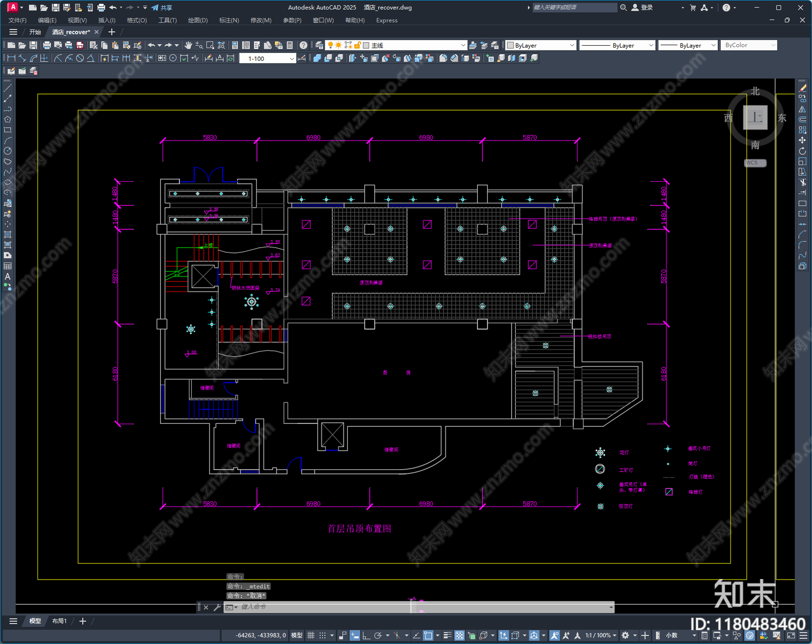Add a new drawing tab with plus
812x644 pixels.
coord(112,32)
